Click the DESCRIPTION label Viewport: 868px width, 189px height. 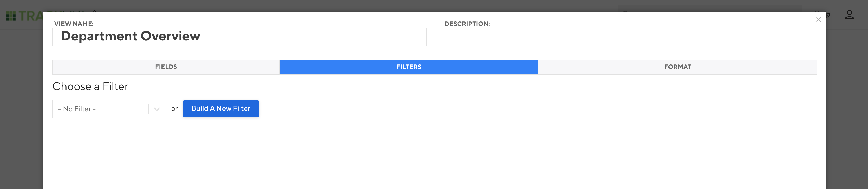[467, 24]
